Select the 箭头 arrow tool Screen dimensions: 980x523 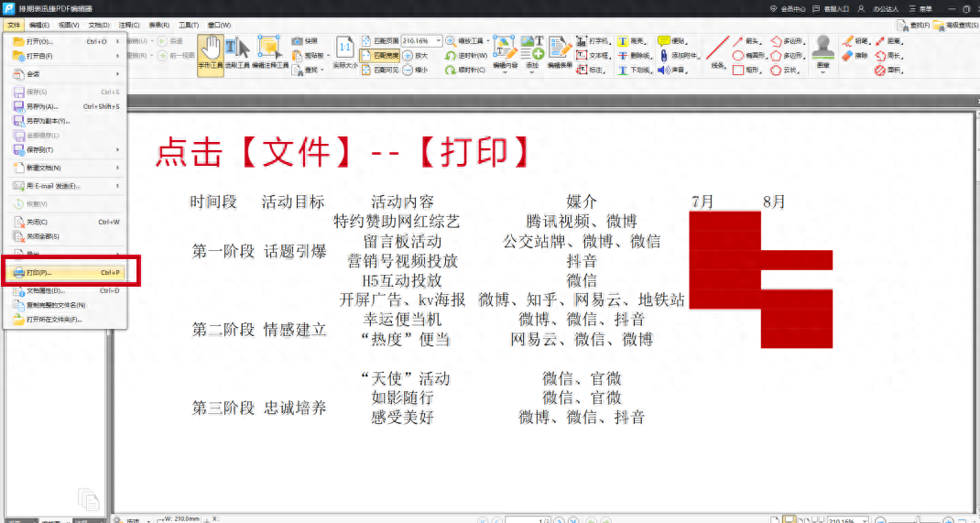click(747, 40)
